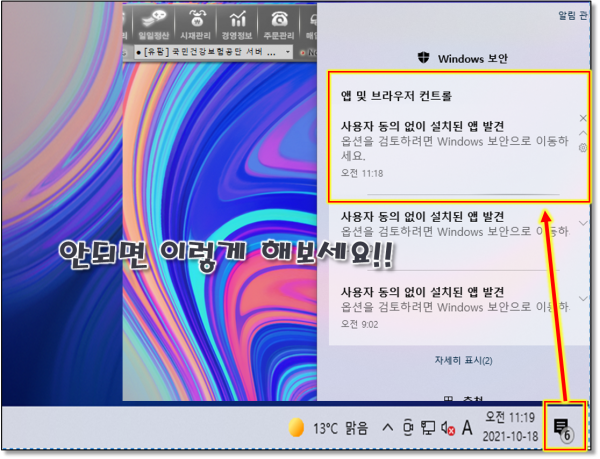Show hidden tray icons with the up chevron
Image resolution: width=600 pixels, height=459 pixels.
tap(387, 428)
